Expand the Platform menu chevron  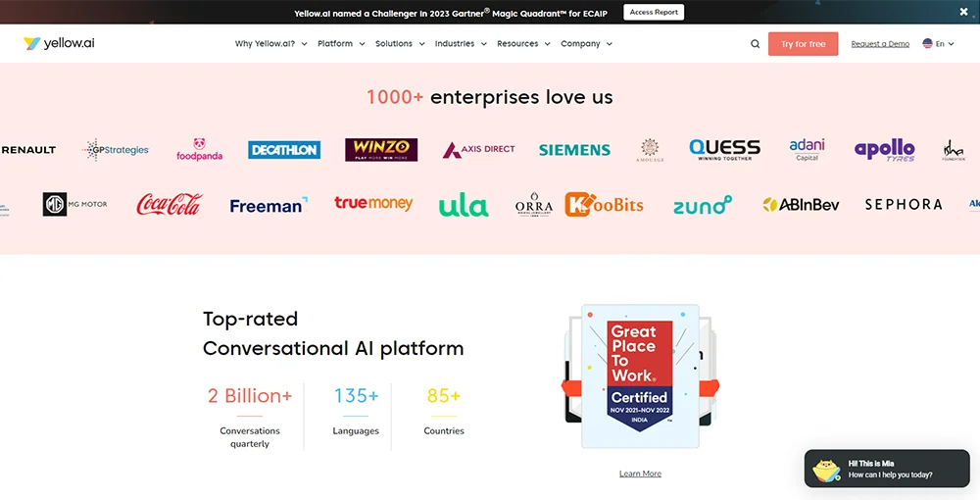362,44
